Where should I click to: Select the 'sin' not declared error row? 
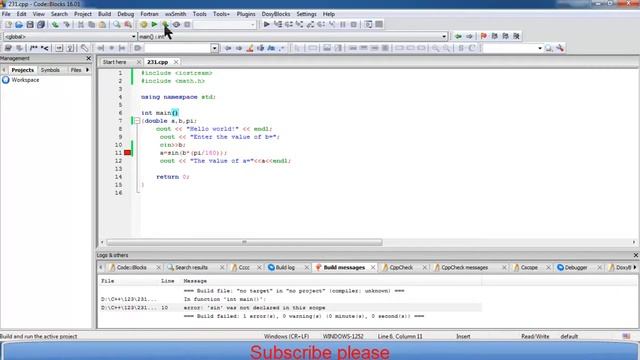pos(291,308)
